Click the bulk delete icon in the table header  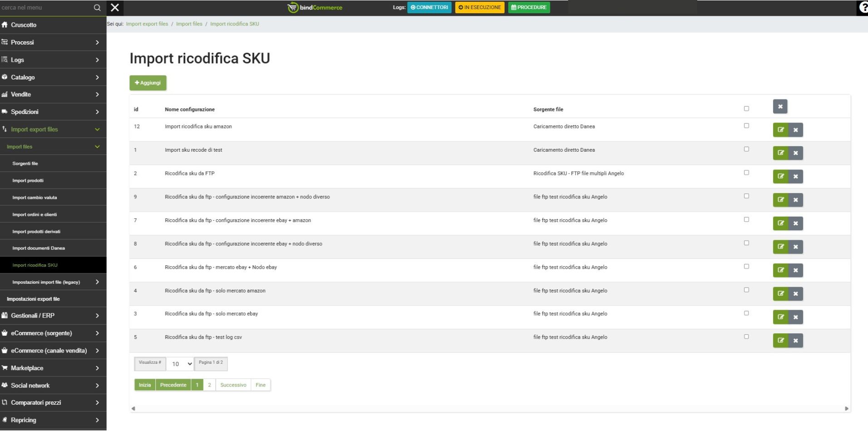coord(780,107)
